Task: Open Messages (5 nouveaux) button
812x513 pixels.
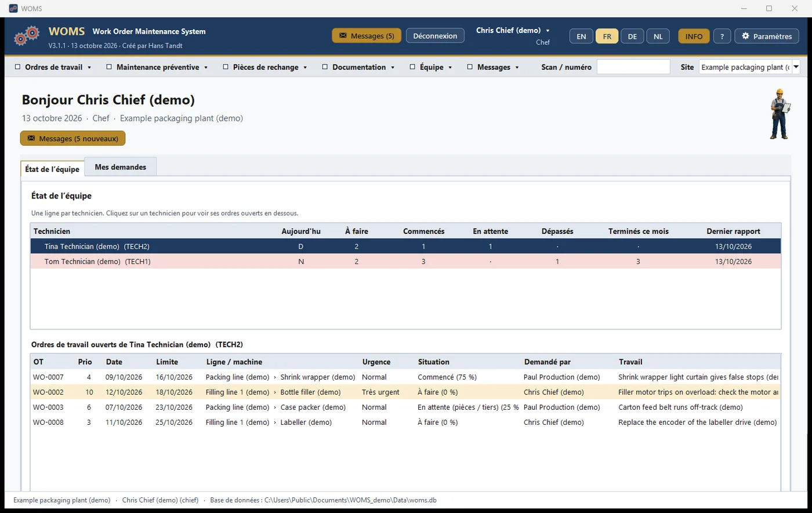Action: coord(73,139)
